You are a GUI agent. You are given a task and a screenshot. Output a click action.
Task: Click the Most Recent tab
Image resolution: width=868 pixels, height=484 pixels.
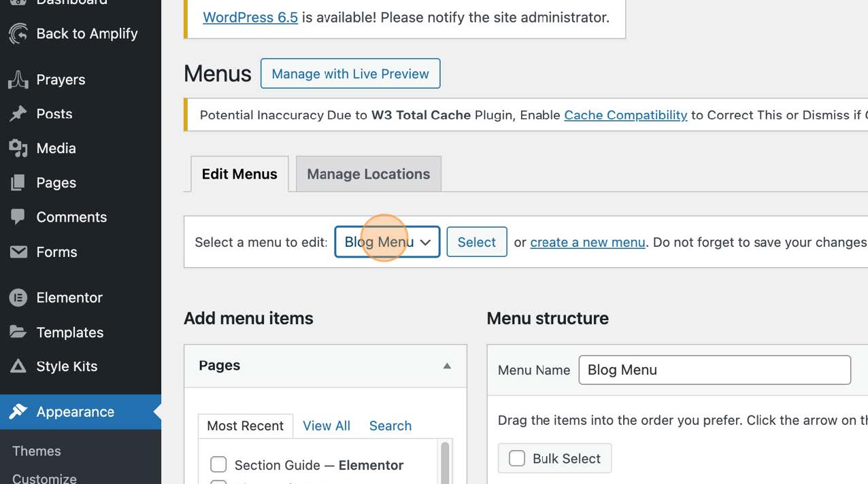coord(246,426)
